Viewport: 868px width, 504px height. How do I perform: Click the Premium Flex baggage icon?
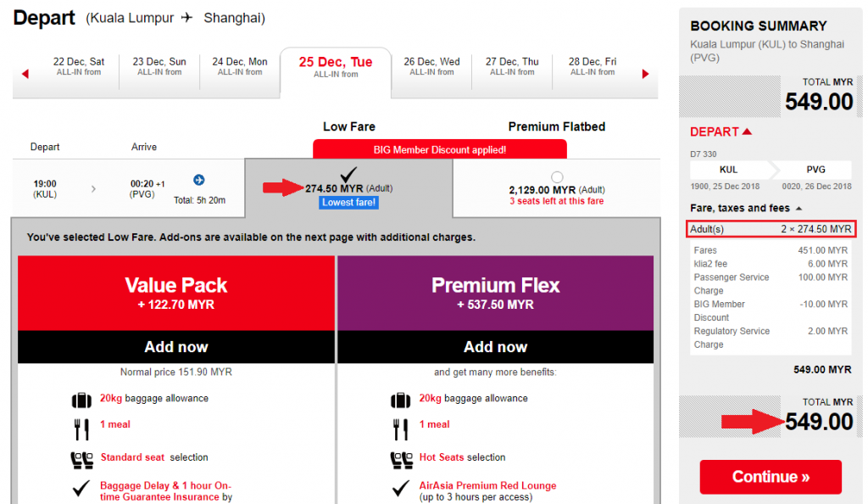click(400, 399)
